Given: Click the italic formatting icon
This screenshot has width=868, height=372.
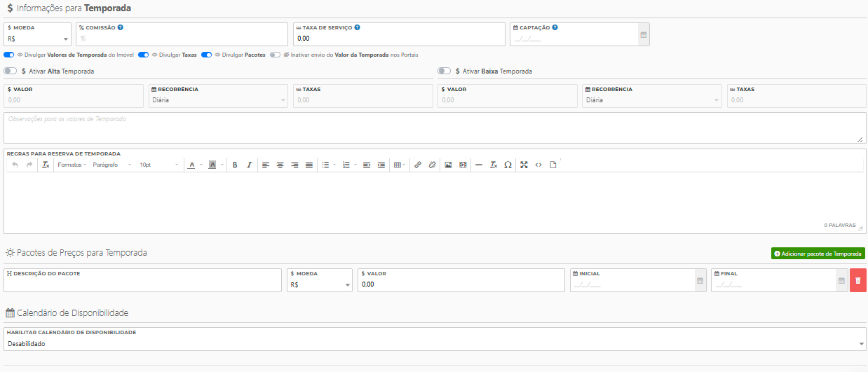Looking at the screenshot, I should pyautogui.click(x=249, y=165).
